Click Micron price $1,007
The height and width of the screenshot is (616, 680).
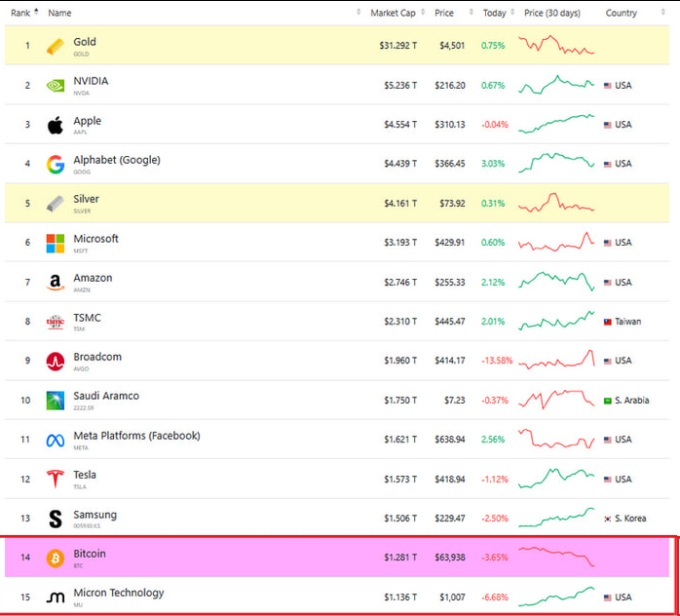(452, 597)
